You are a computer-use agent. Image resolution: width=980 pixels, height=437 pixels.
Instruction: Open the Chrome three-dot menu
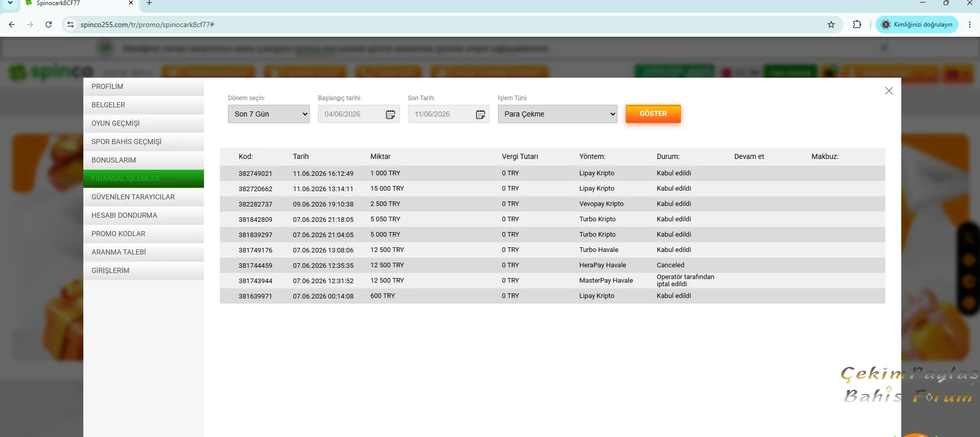970,25
